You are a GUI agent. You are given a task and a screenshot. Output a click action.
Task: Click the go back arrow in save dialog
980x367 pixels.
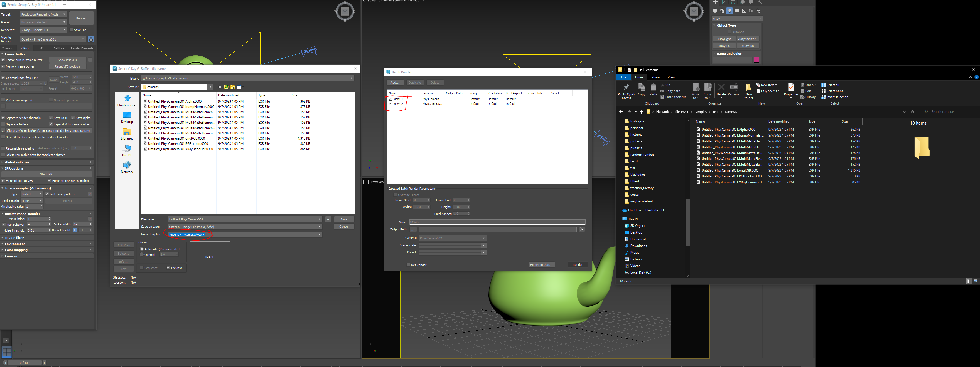click(x=220, y=87)
